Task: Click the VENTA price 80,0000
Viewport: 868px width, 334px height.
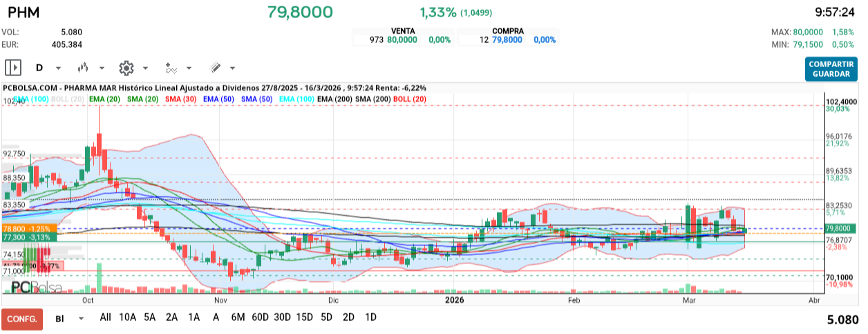Action: click(x=402, y=40)
